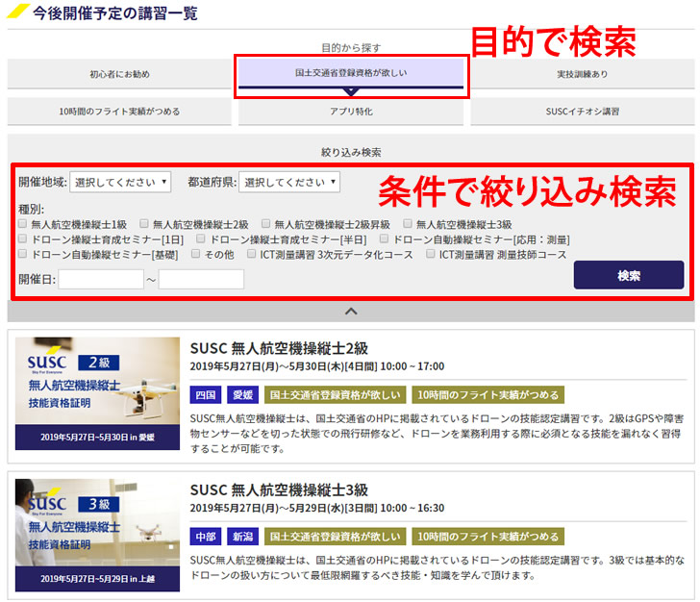Check ドローン操縦士育成セミナー[半日] checkbox
Image resolution: width=700 pixels, height=602 pixels.
[201, 238]
